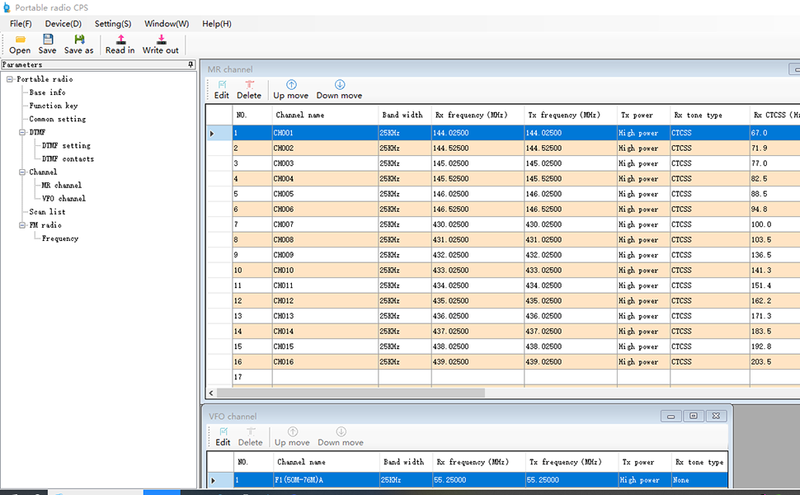800x495 pixels.
Task: Click Down move in the VFO channel window
Action: click(x=341, y=437)
